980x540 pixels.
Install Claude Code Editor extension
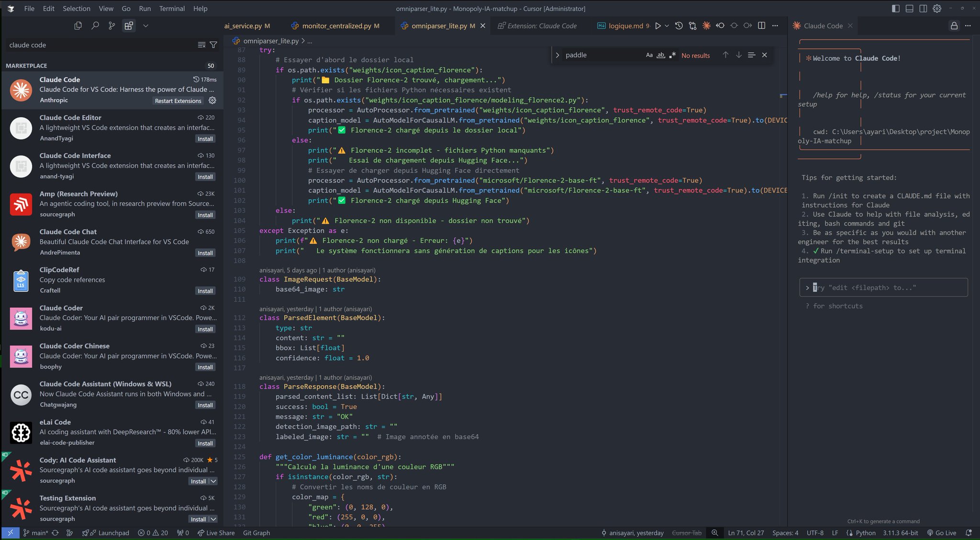tap(205, 139)
